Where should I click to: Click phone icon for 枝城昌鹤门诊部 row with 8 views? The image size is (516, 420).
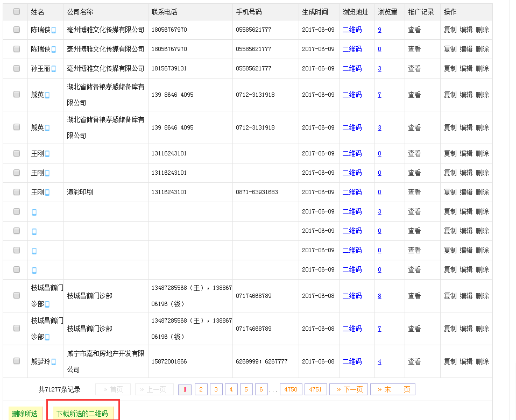(x=47, y=304)
